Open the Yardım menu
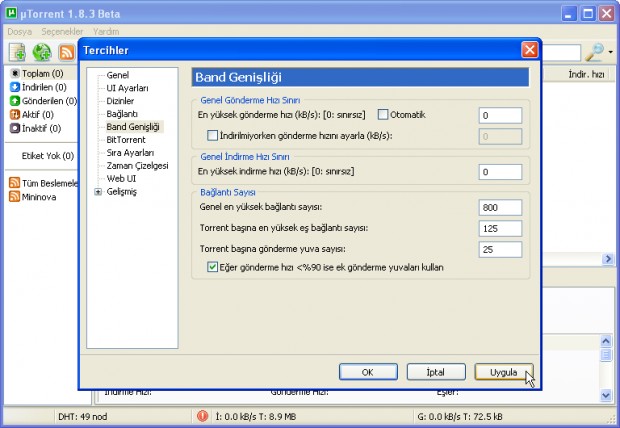 pos(106,31)
